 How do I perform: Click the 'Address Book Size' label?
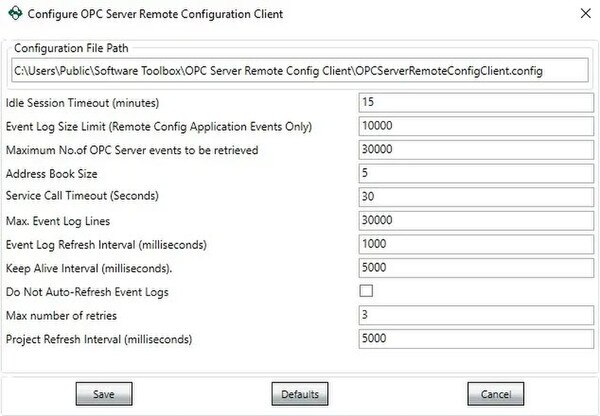[x=52, y=174]
